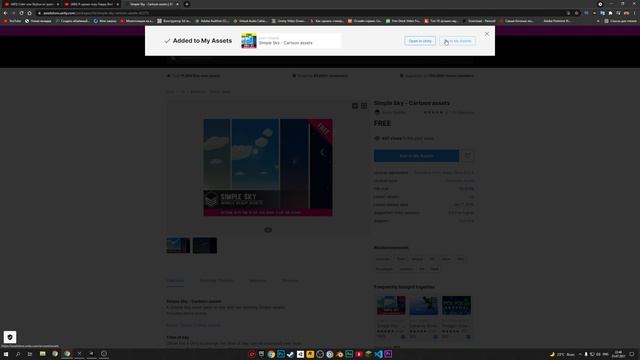Open Task View from the taskbar
This screenshot has height=360, width=640.
[30, 354]
